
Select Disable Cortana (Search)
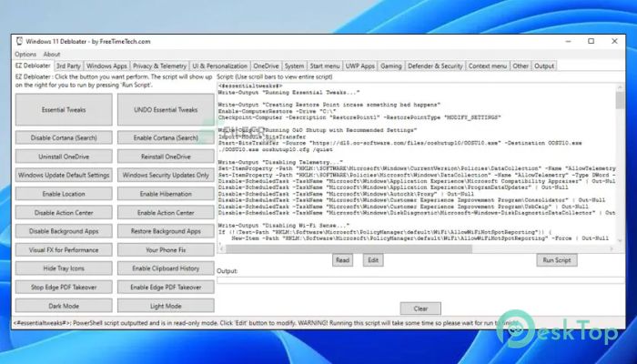(x=64, y=137)
